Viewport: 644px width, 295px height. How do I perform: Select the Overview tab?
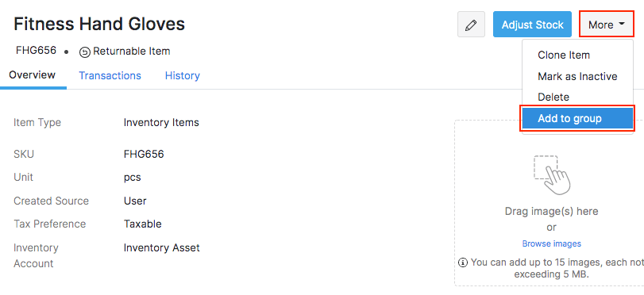point(33,75)
